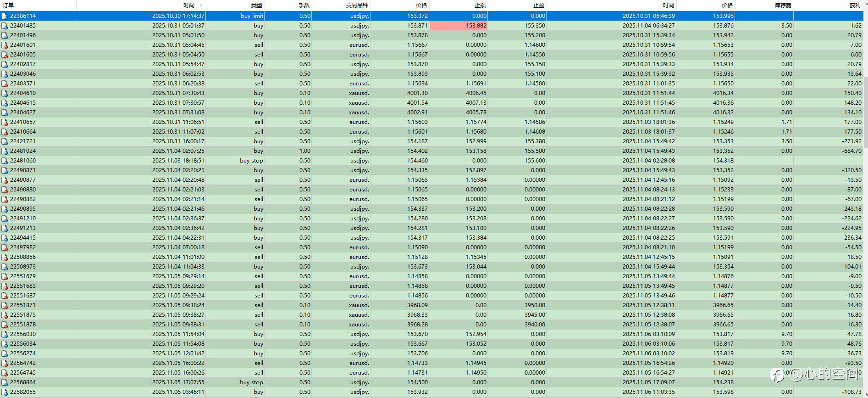Click the row icon for order 22403571

[x=5, y=84]
